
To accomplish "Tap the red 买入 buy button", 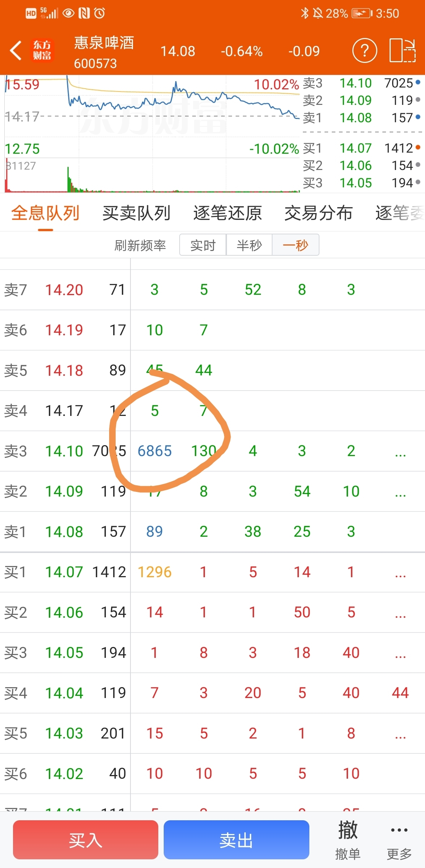I will pyautogui.click(x=86, y=840).
